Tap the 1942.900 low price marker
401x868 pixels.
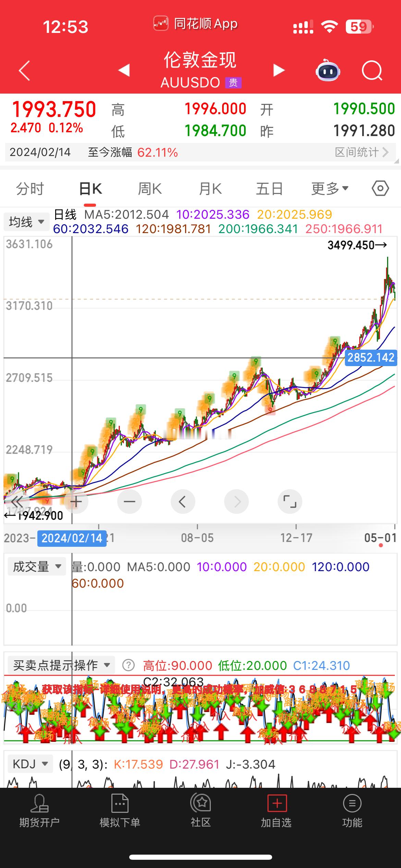[34, 516]
